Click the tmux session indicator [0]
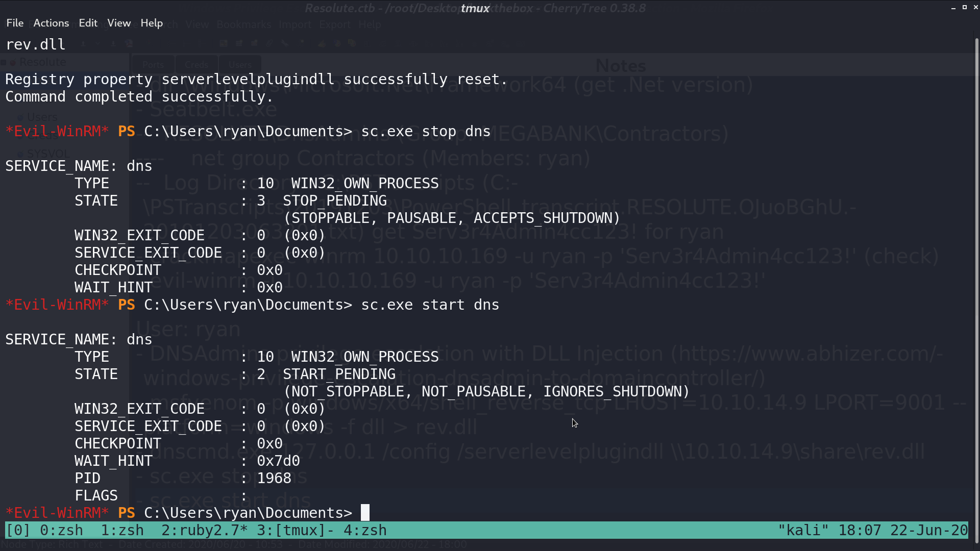 coord(18,531)
